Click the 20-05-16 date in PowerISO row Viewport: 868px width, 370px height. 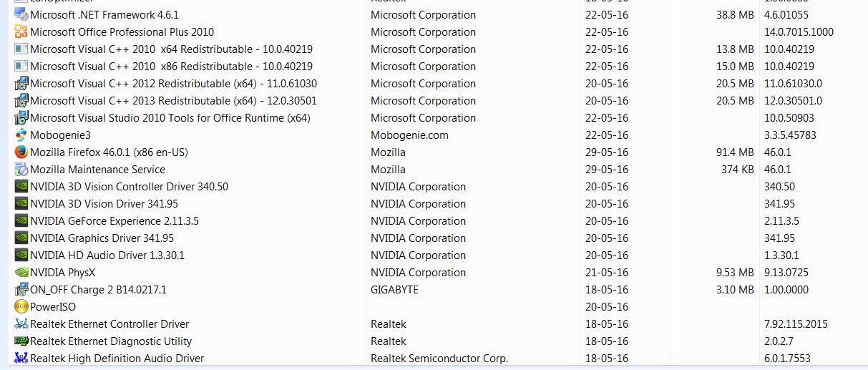pos(606,306)
